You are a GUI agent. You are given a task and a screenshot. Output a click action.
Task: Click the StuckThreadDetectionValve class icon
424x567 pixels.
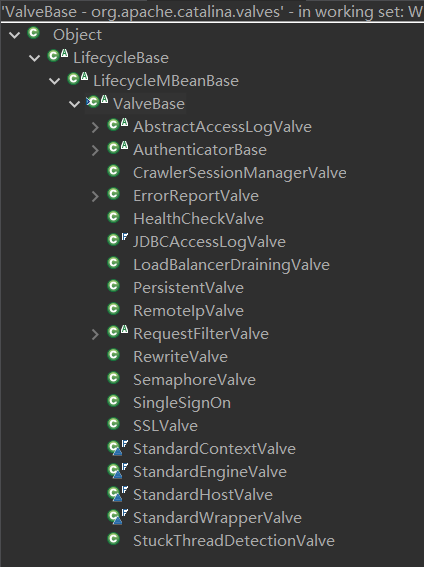tap(114, 539)
